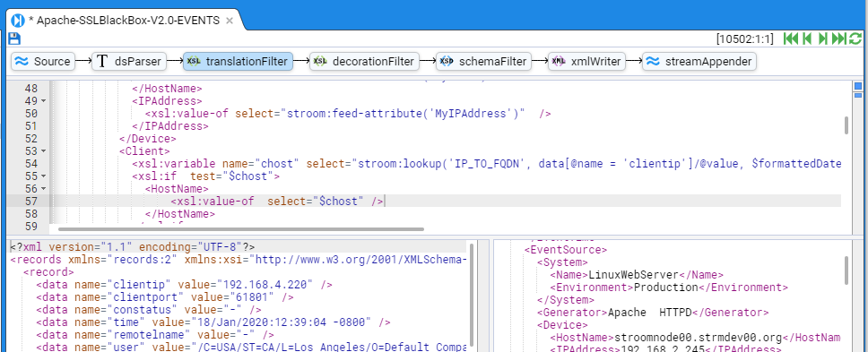Select the streamAppender pipeline element
The image size is (868, 352).
[699, 61]
